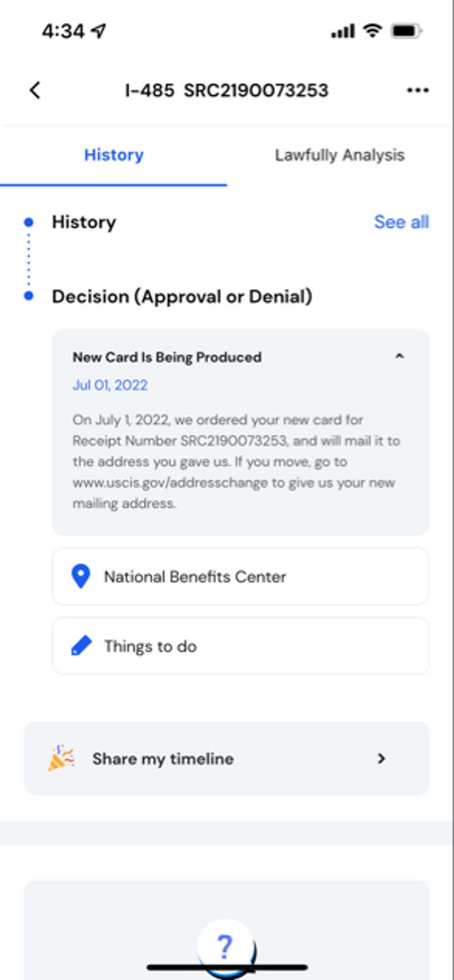
Task: Tap the back arrow icon
Action: pyautogui.click(x=35, y=90)
